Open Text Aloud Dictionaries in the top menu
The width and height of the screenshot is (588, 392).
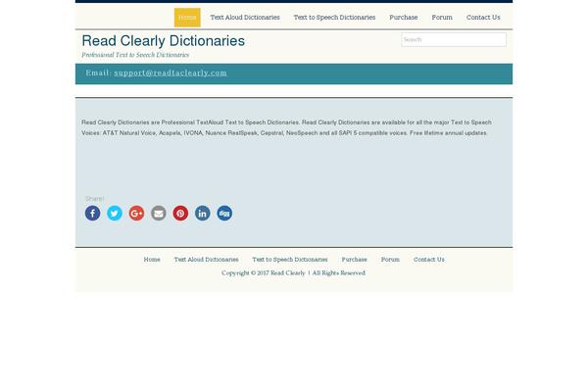pos(245,18)
